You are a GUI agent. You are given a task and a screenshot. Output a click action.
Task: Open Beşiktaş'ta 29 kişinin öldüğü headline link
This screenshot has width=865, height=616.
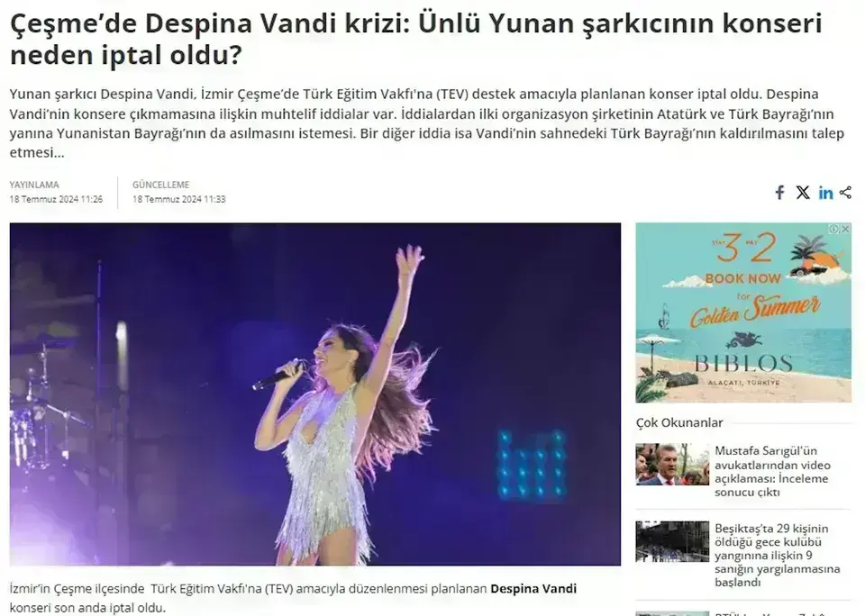coord(778,556)
